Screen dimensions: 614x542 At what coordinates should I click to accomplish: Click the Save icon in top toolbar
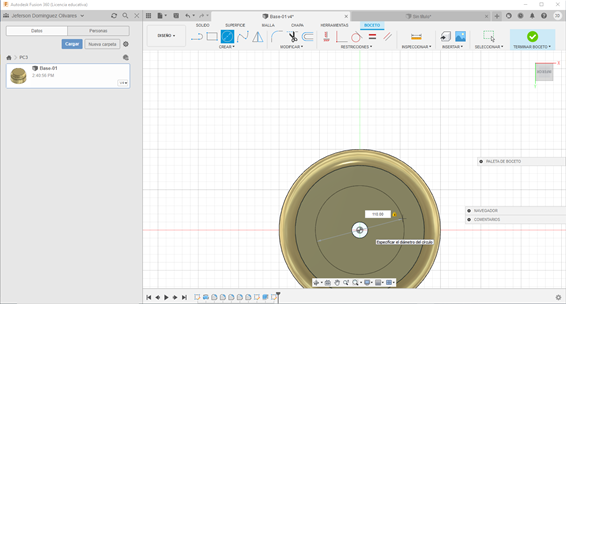pos(176,16)
